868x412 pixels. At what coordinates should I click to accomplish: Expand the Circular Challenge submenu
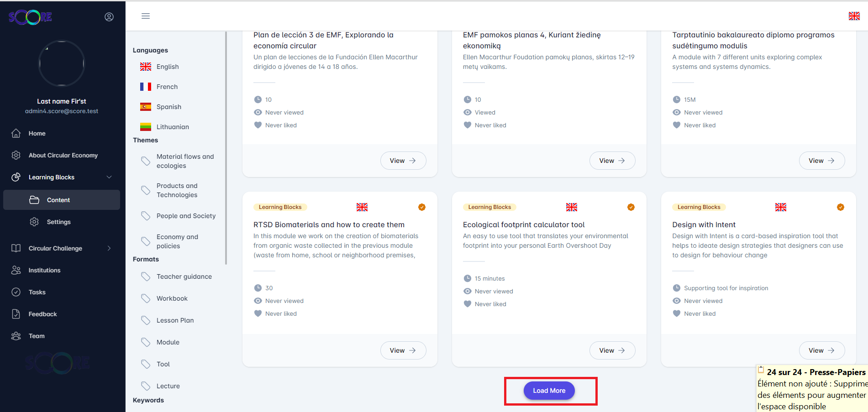click(109, 248)
